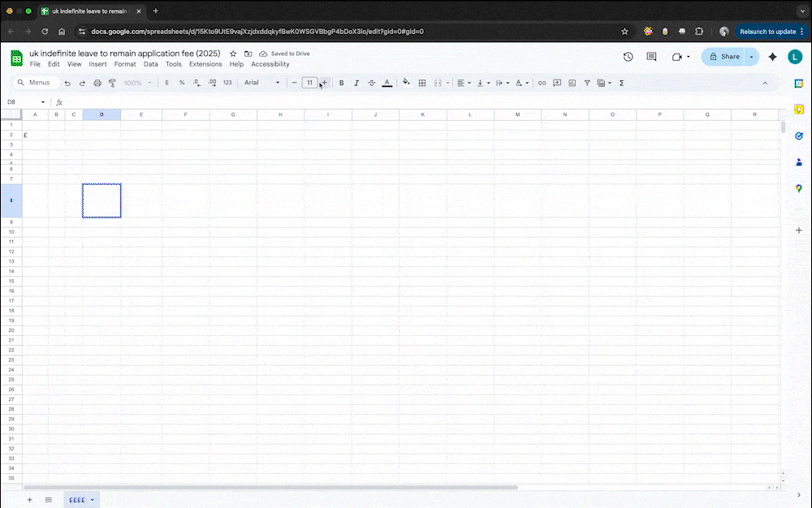This screenshot has height=508, width=812.
Task: Collapse toolbar with up chevron
Action: (765, 83)
